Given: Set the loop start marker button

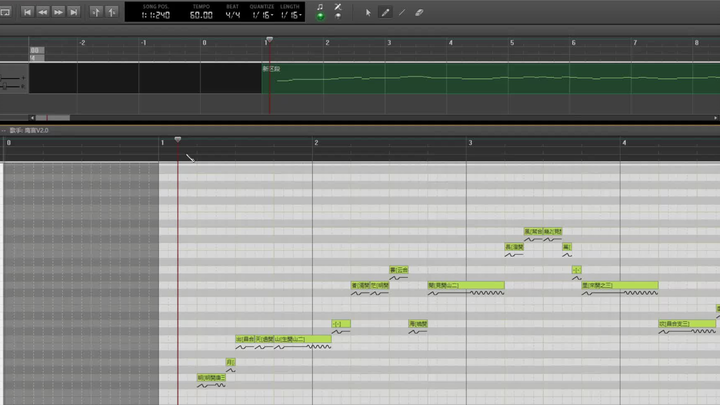Looking at the screenshot, I should coord(96,12).
